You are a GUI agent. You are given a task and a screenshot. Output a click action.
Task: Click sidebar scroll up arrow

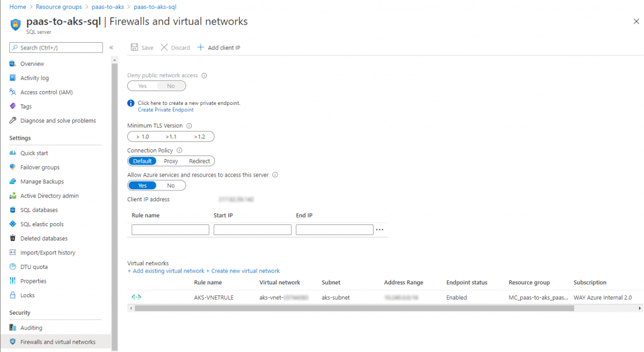click(x=114, y=60)
